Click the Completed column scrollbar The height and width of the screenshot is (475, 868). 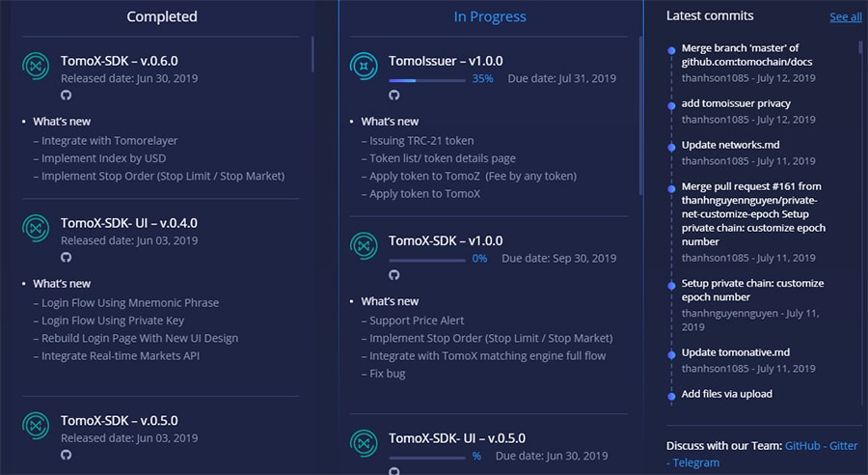[312, 54]
